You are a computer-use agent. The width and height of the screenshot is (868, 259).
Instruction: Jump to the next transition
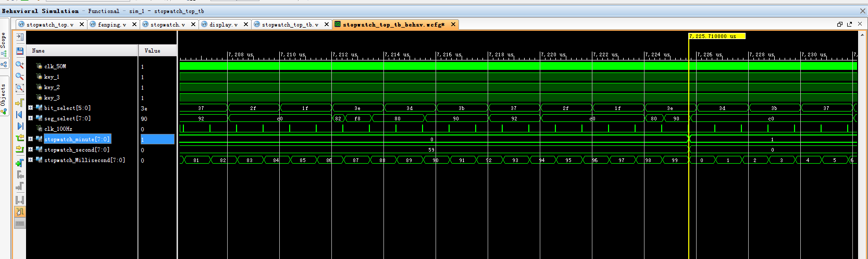coord(20,150)
